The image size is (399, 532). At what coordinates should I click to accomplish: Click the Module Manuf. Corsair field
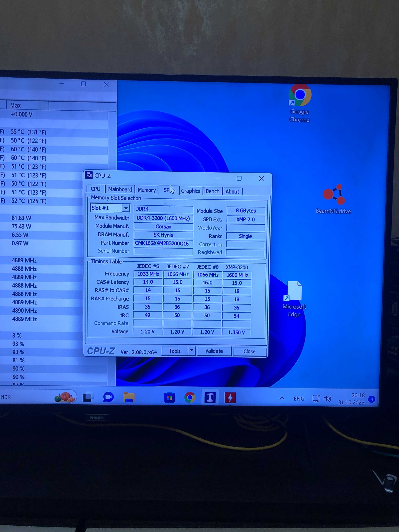[x=163, y=227]
